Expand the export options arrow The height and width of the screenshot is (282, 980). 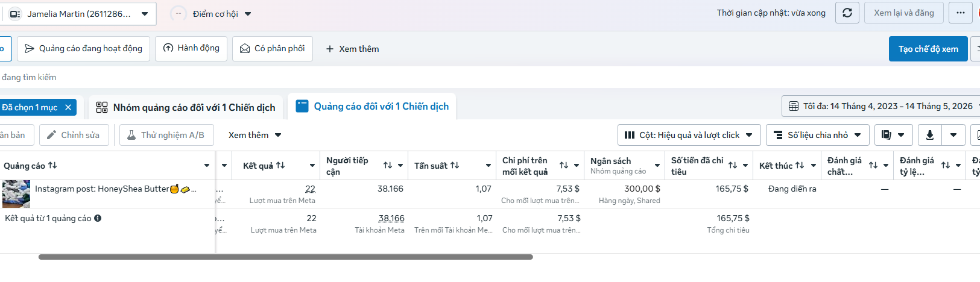point(953,135)
